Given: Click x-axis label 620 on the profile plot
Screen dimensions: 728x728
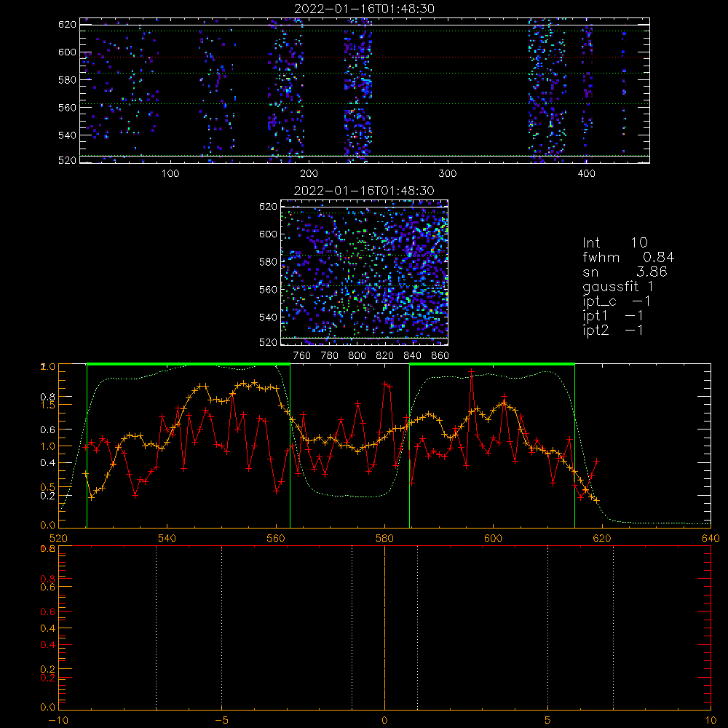Looking at the screenshot, I should (x=602, y=539).
